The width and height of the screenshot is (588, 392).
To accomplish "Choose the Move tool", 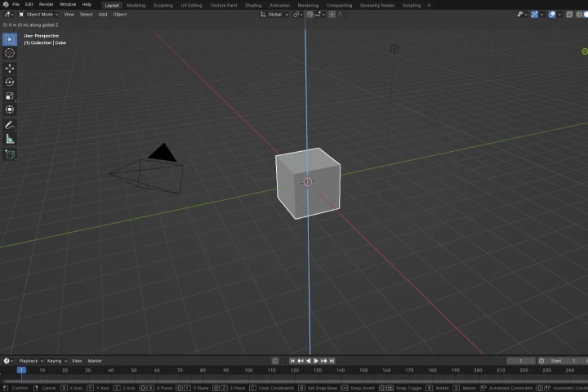I will [10, 69].
